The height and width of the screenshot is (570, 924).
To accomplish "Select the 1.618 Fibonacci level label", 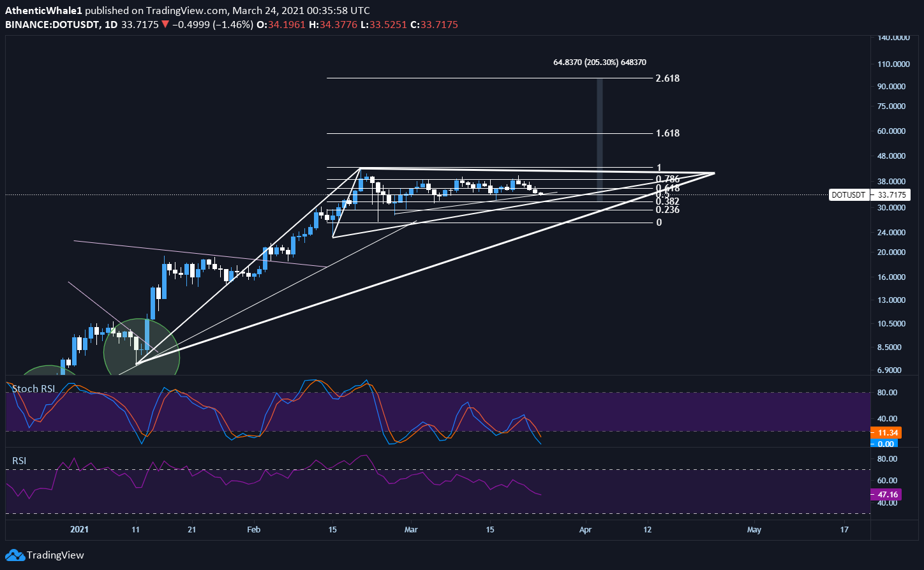I will click(667, 133).
